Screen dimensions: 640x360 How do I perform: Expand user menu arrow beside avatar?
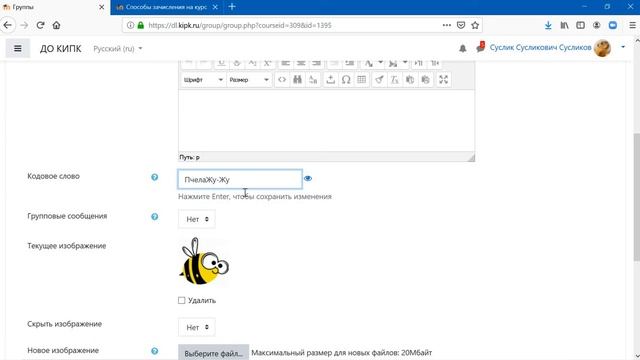623,47
